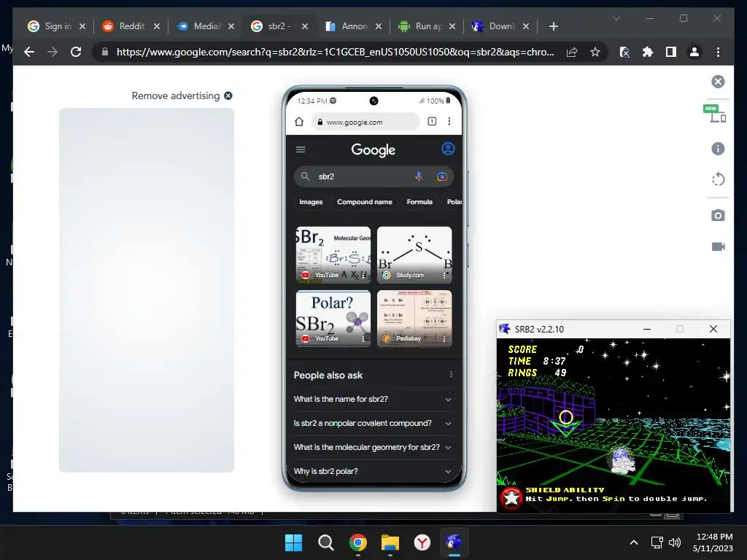Show hidden system tray icons
The width and height of the screenshot is (747, 560).
pyautogui.click(x=634, y=542)
